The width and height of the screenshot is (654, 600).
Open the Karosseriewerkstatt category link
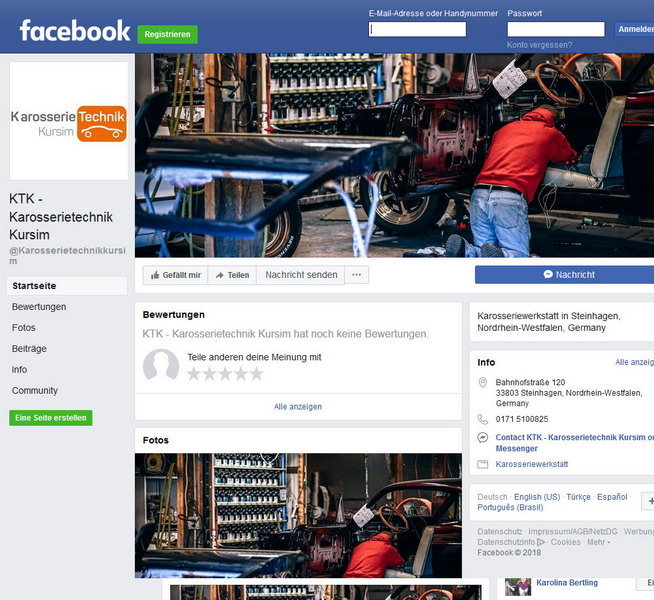(x=532, y=464)
